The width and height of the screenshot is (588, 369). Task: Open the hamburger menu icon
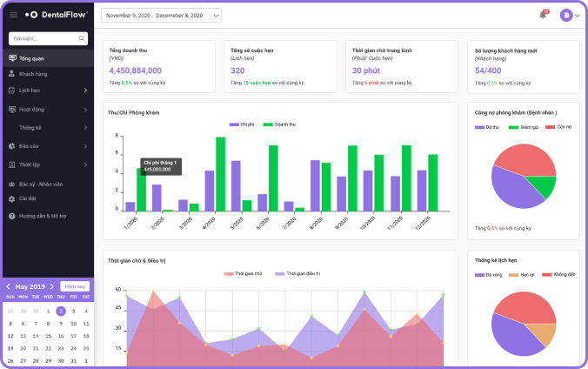(14, 15)
